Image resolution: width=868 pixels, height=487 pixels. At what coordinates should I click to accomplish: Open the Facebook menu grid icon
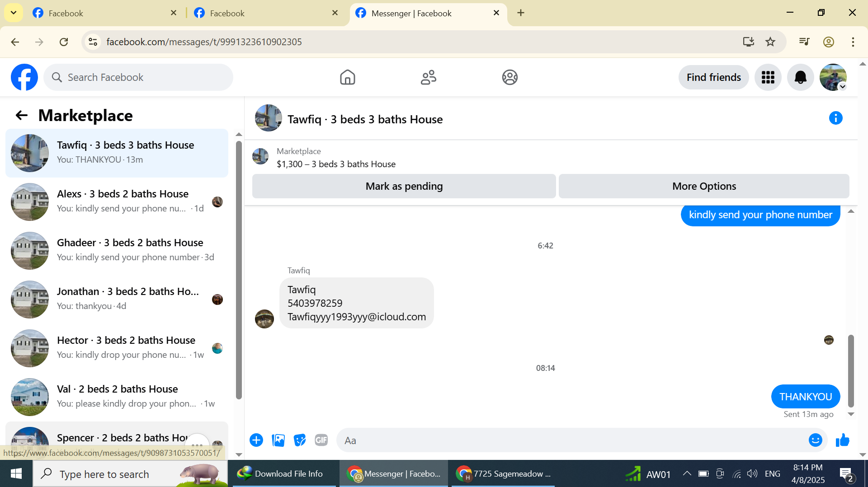point(768,77)
